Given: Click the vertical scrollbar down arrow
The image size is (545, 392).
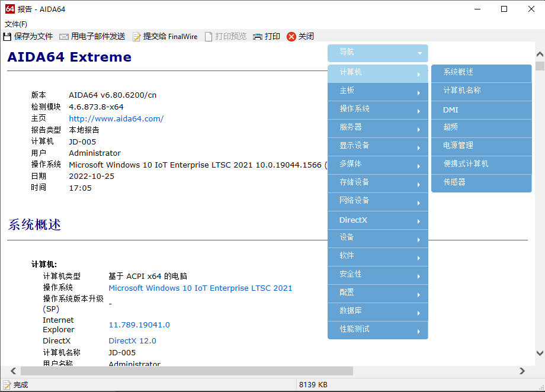Looking at the screenshot, I should (x=540, y=353).
